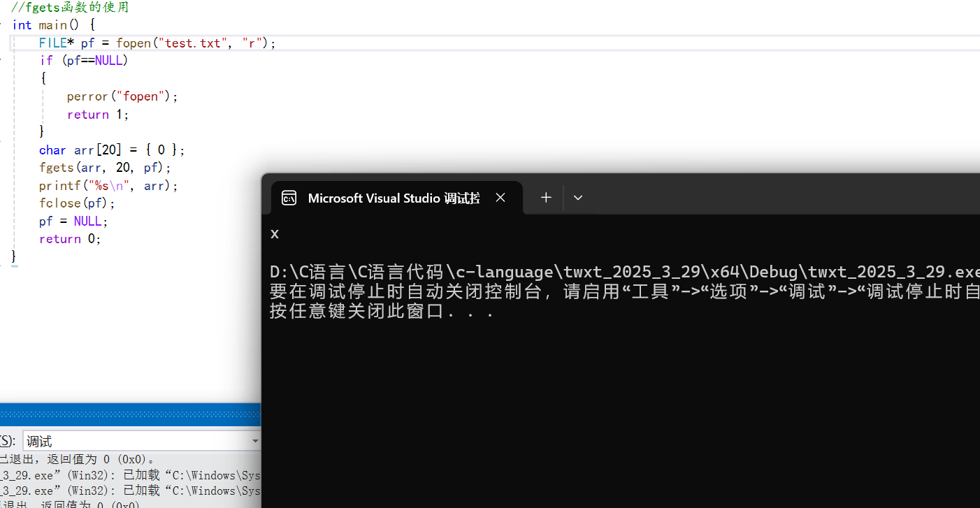Viewport: 980px width, 508px height.
Task: Click the printf("%s\n", arr) line
Action: [x=109, y=186]
